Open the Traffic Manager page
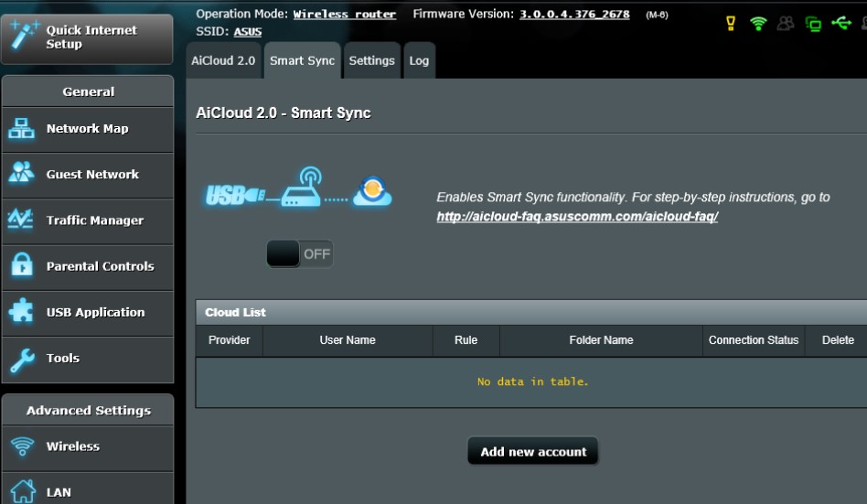 [88, 220]
